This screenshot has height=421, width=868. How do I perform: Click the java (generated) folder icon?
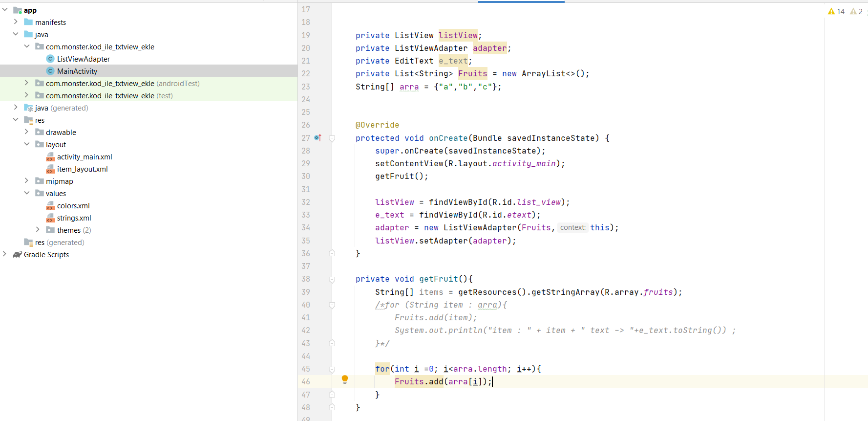click(x=28, y=108)
